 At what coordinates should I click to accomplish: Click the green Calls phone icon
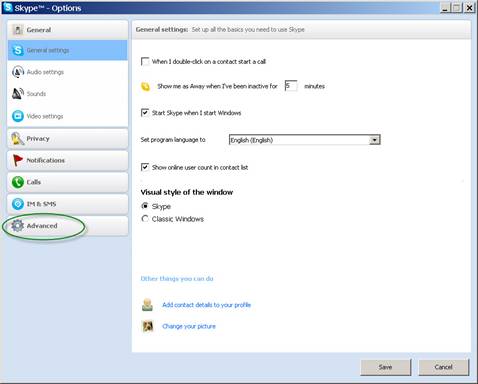18,182
